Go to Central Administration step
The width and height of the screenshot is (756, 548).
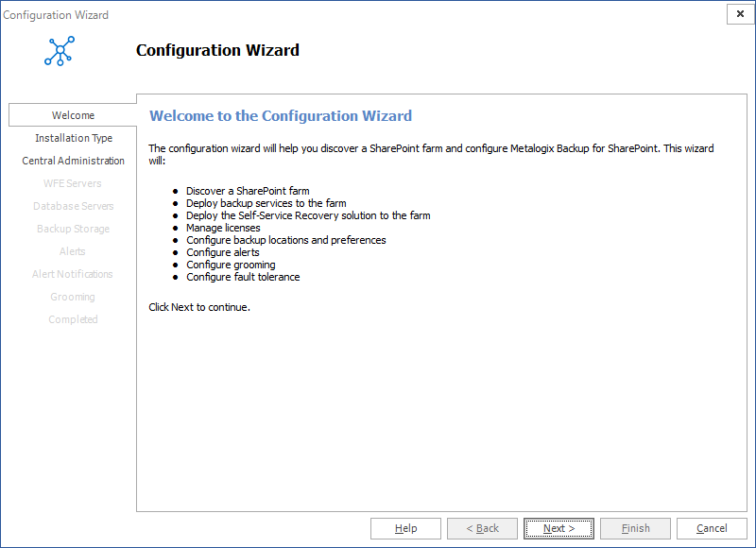[x=74, y=161]
